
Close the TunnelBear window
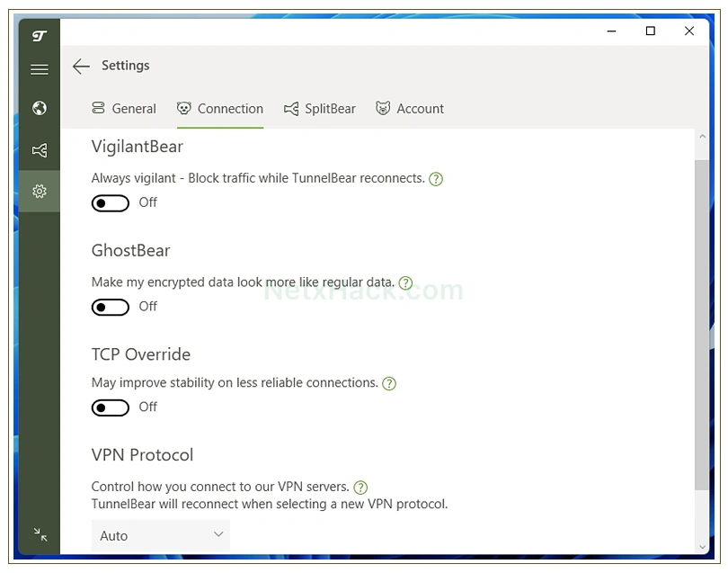(x=689, y=31)
